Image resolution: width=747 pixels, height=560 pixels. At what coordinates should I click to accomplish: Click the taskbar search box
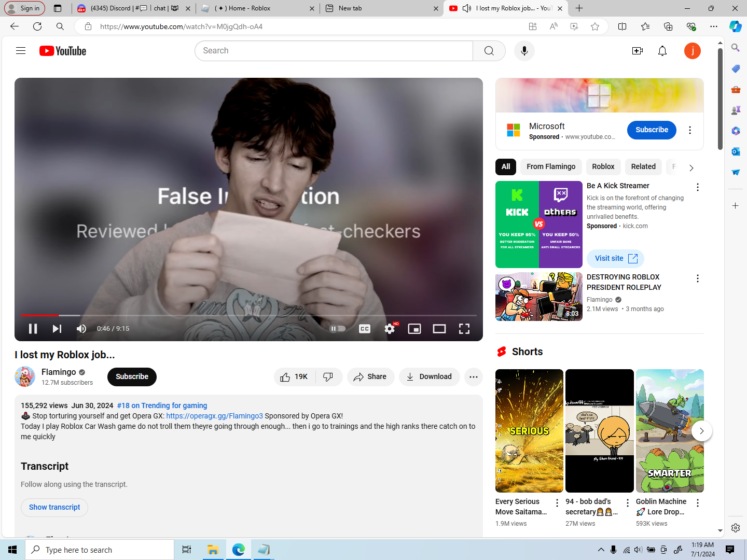[x=100, y=550]
